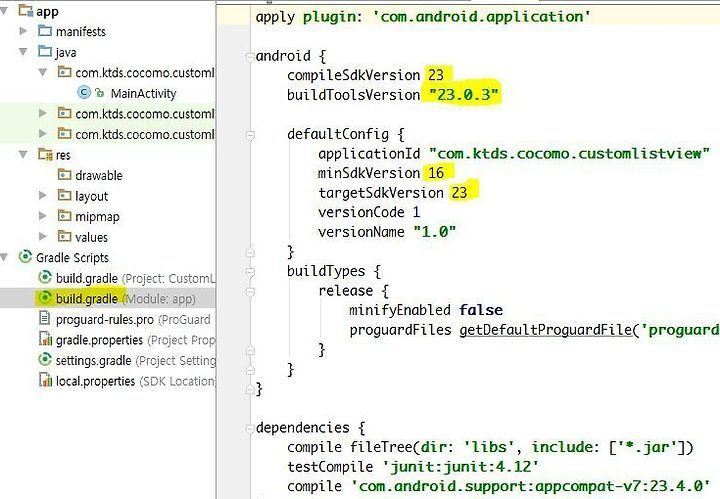This screenshot has height=499, width=720.
Task: Open build.gradle (Module: app) file
Action: pyautogui.click(x=125, y=299)
